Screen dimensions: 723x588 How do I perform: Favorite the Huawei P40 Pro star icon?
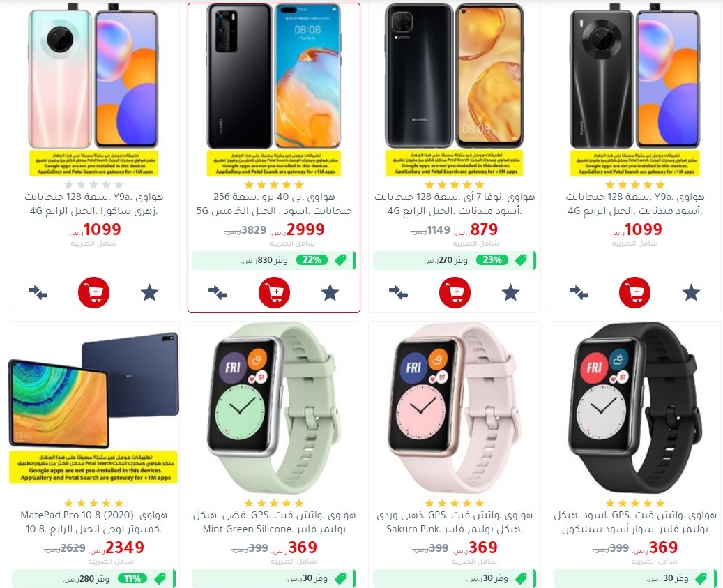[x=330, y=292]
